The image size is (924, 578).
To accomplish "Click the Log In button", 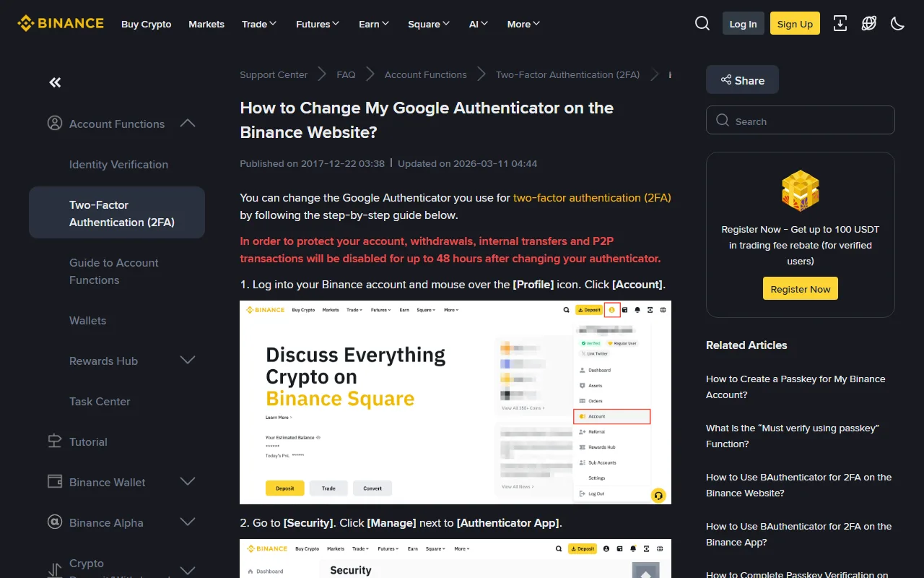I will (743, 24).
